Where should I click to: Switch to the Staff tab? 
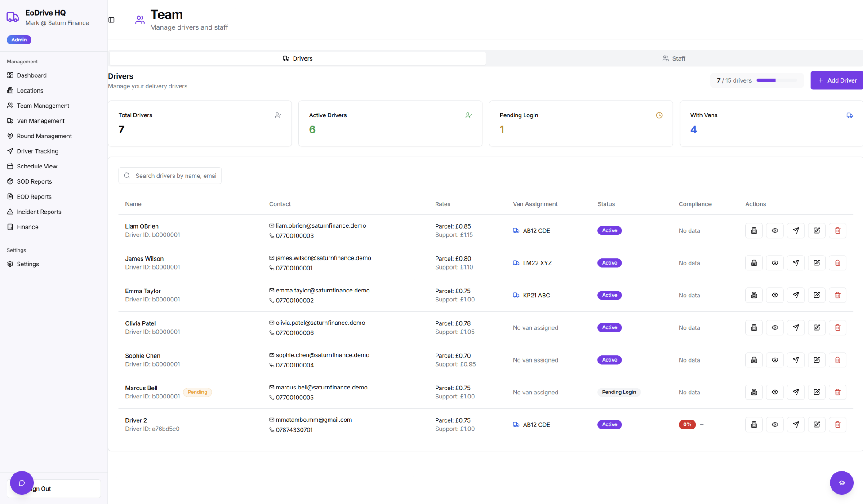673,58
